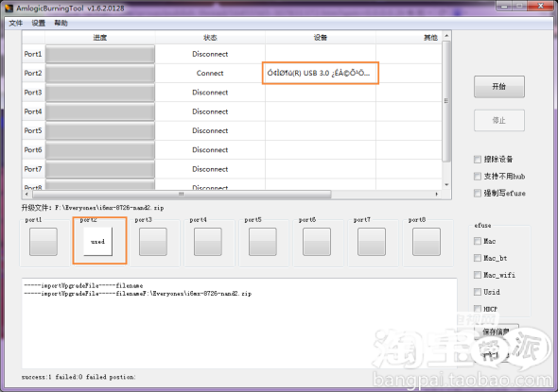Select the port2 indicator showing used
Viewport: 558px width, 392px height.
coord(97,242)
